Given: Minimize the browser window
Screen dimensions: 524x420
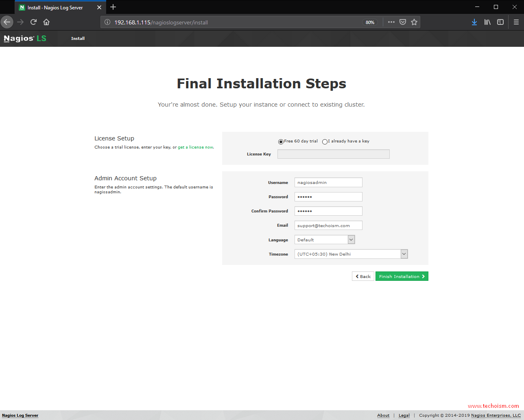Looking at the screenshot, I should tap(477, 7).
